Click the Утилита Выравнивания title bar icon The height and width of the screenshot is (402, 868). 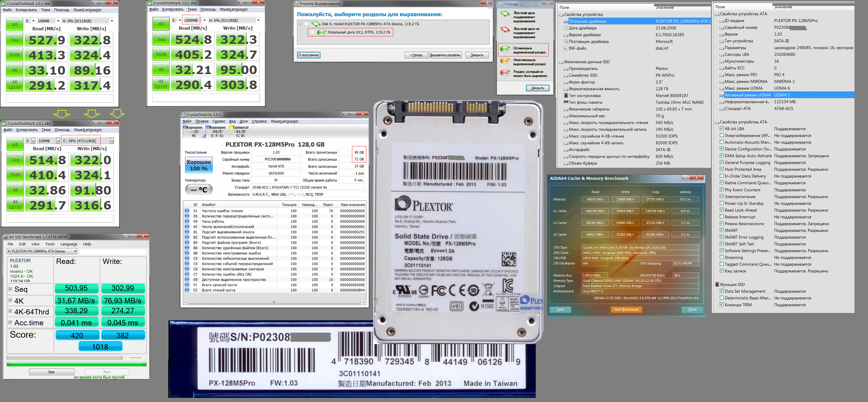coord(296,4)
